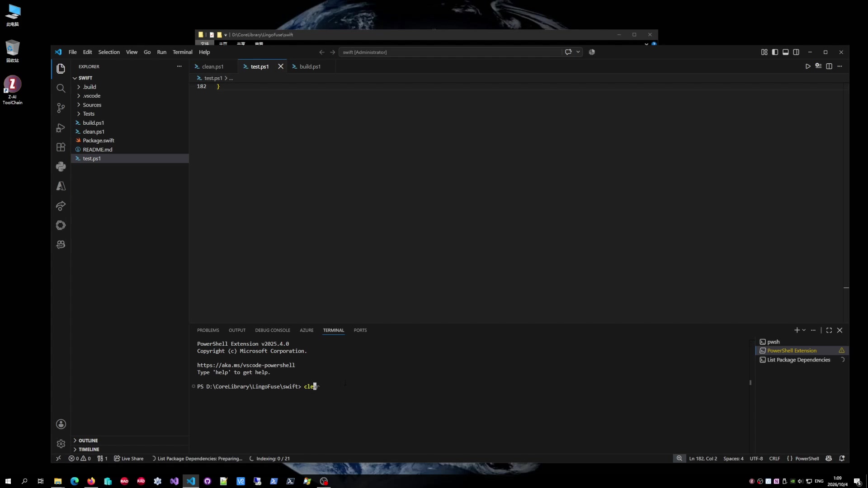
Task: Open the Copilot chat icon in title bar
Action: click(x=568, y=52)
